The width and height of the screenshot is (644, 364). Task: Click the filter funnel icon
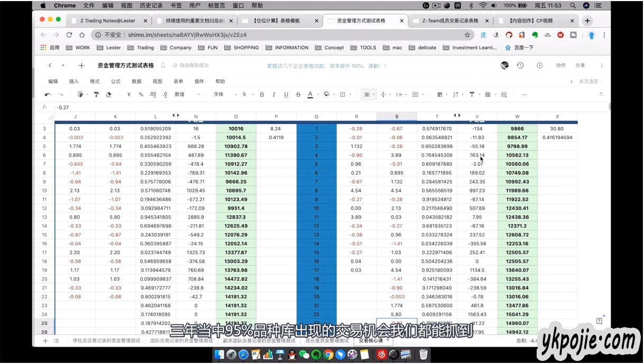(472, 95)
